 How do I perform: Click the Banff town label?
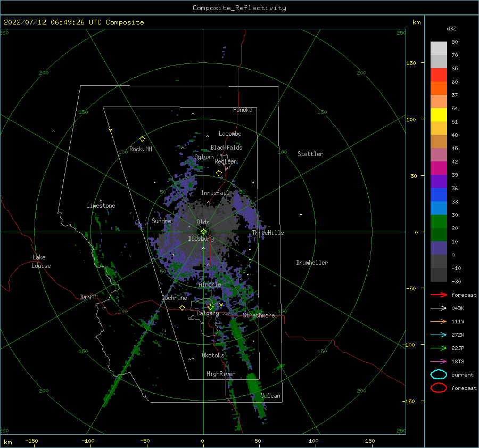(88, 297)
